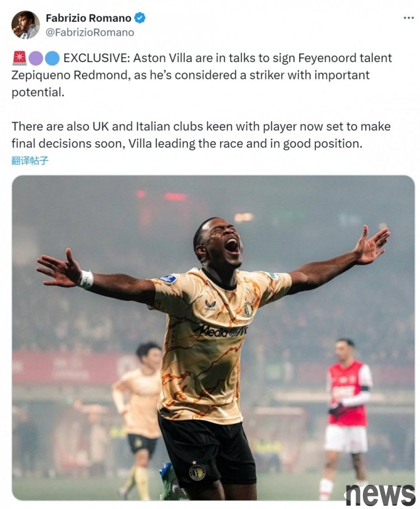Image resolution: width=420 pixels, height=509 pixels.
Task: Open the three-dot more options menu
Action: pos(409,18)
